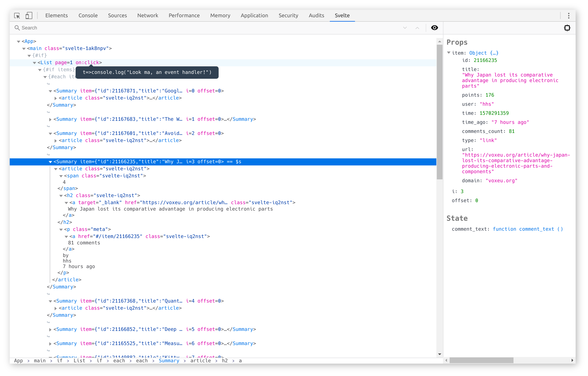
Task: Collapse the List page=1 component
Action: click(x=34, y=63)
